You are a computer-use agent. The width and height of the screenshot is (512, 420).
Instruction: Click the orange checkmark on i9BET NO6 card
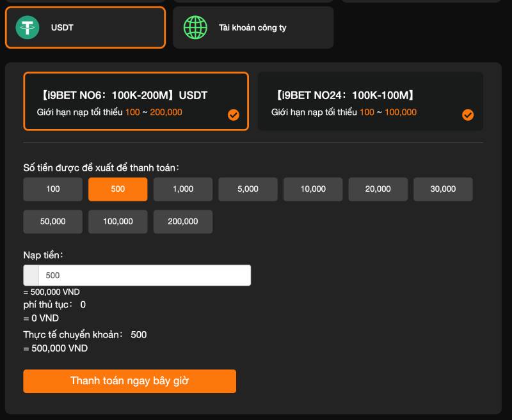tap(234, 116)
